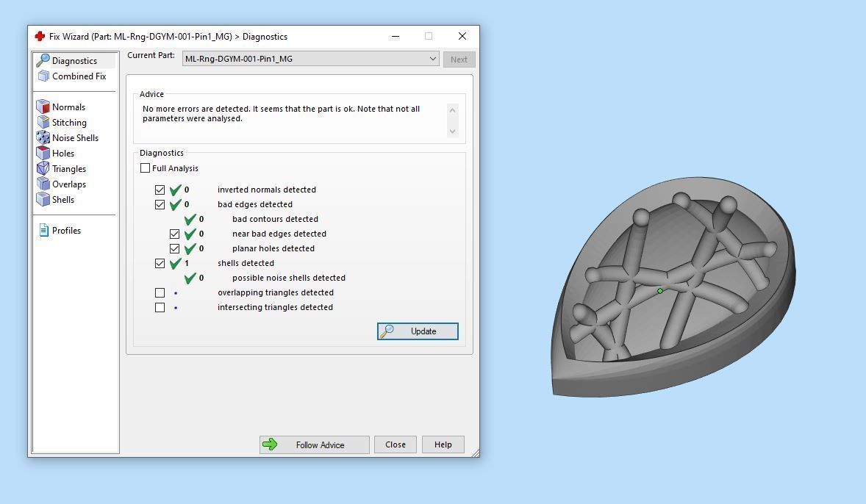
Task: Open Help for the Fix Wizard
Action: point(443,444)
